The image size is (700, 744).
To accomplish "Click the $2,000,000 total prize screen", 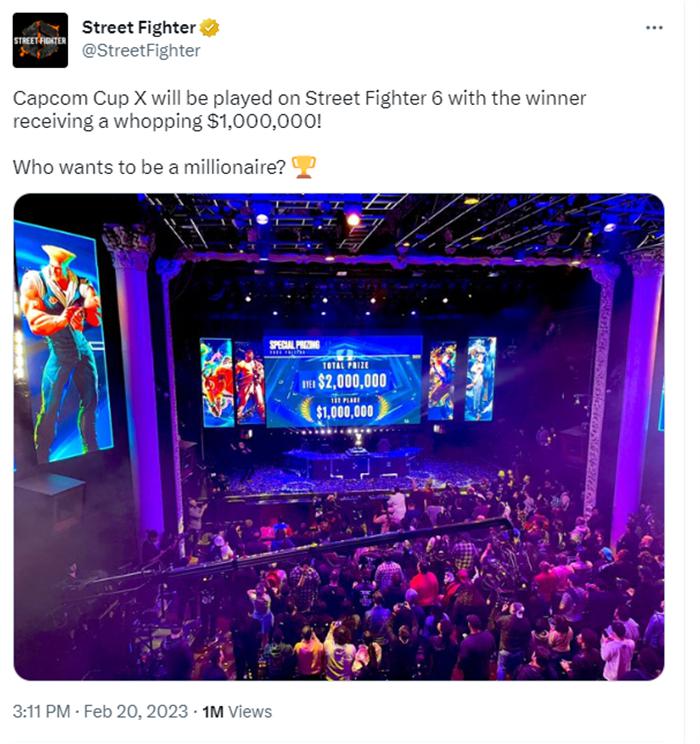I will pos(352,381).
